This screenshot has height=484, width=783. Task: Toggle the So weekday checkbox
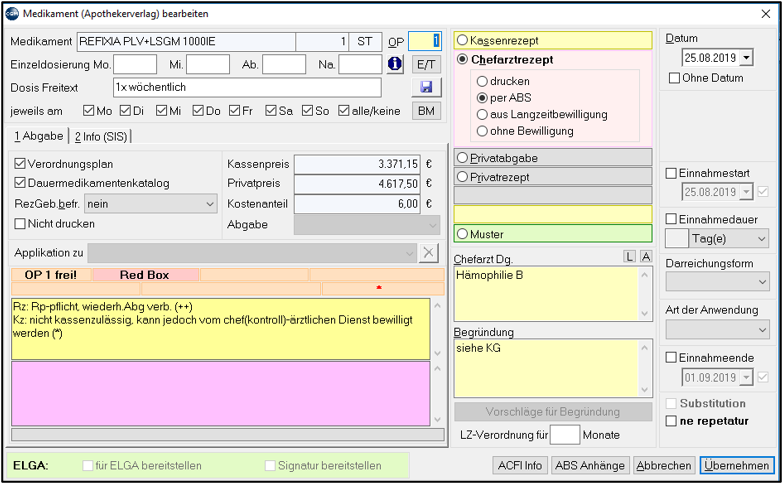(x=307, y=110)
